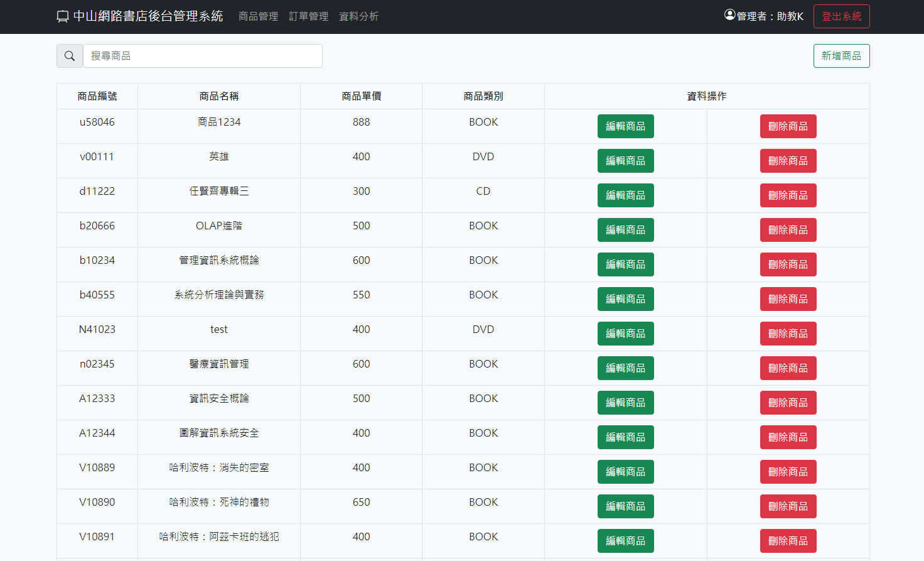This screenshot has height=561, width=924.
Task: Edit product v00111 英雄
Action: (x=625, y=161)
